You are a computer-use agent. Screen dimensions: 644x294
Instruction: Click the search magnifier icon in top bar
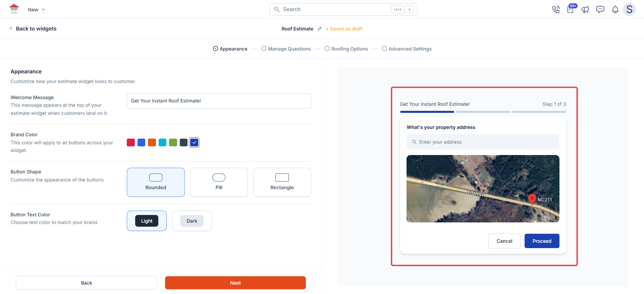point(277,9)
